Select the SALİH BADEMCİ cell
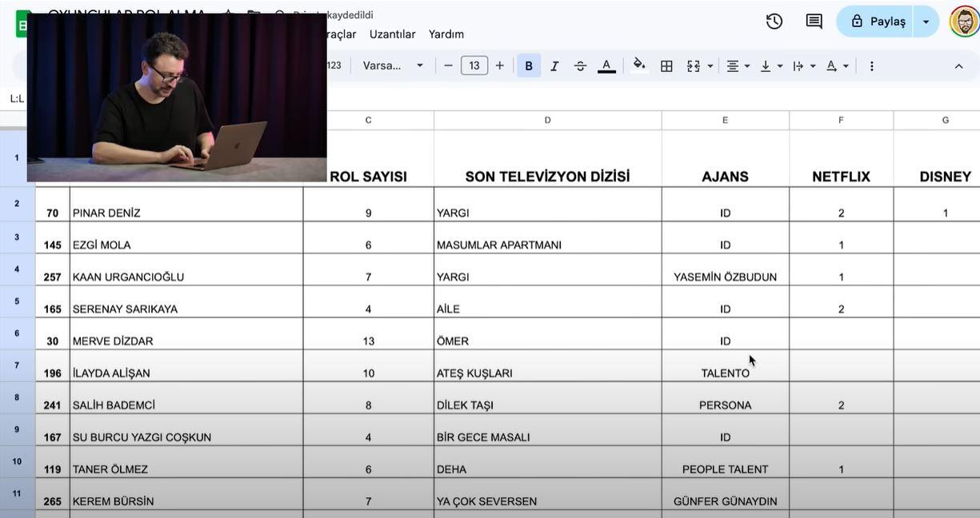 186,397
